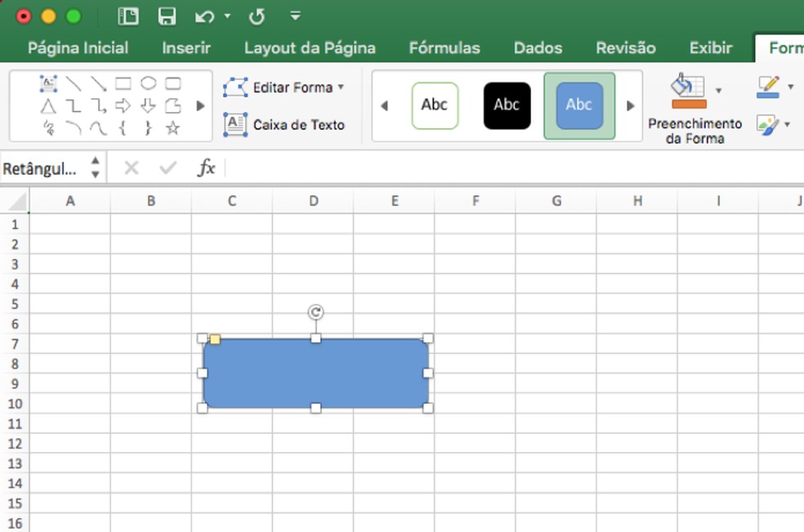Click the formula bar confirm checkmark
Image resolution: width=804 pixels, height=532 pixels.
168,168
